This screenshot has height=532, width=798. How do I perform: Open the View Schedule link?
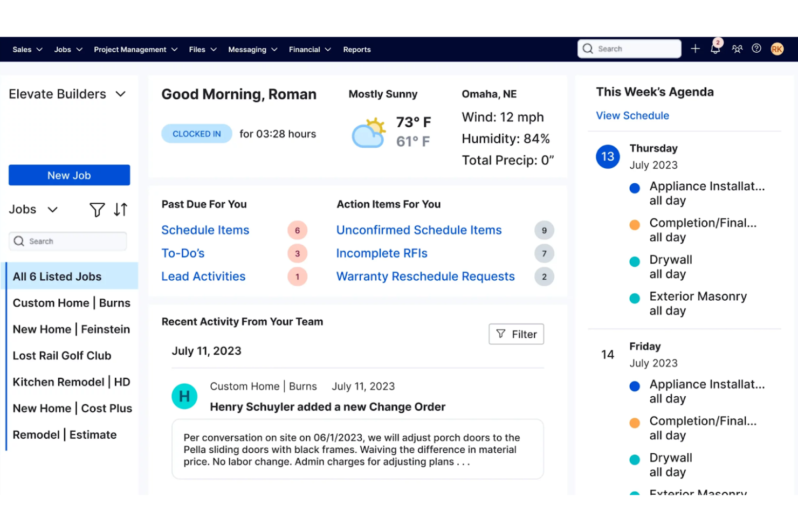click(632, 115)
